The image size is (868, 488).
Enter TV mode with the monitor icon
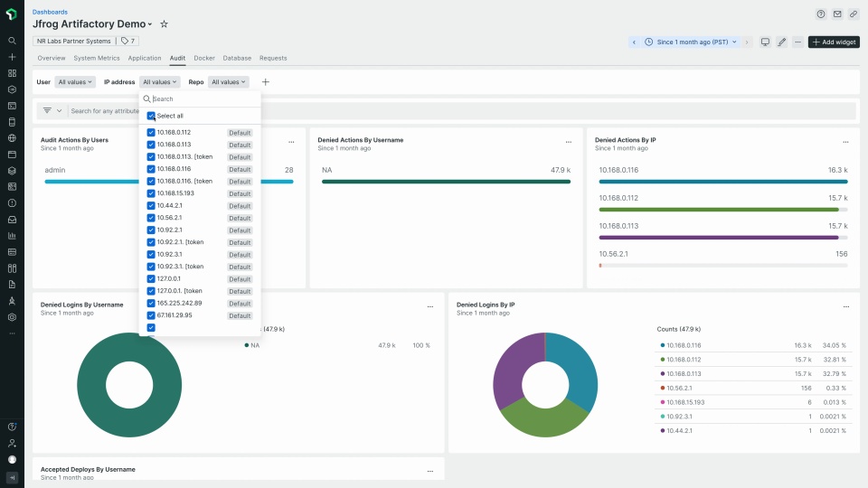click(765, 42)
